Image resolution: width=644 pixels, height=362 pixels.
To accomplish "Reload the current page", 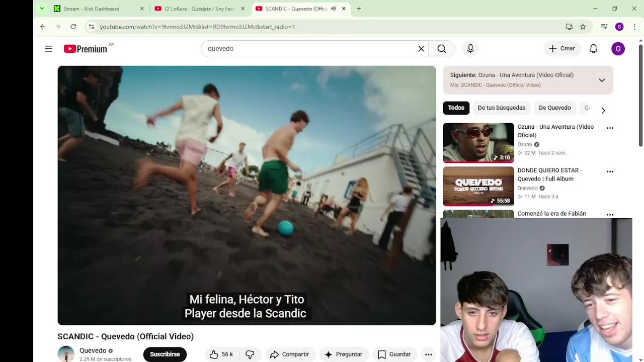I will pyautogui.click(x=73, y=27).
